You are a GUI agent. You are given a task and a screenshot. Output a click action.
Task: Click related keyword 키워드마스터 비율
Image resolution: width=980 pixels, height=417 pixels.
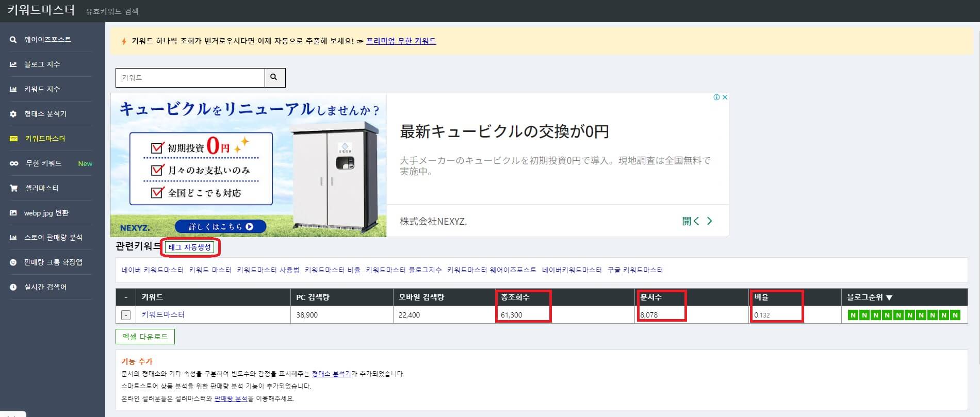(x=333, y=270)
